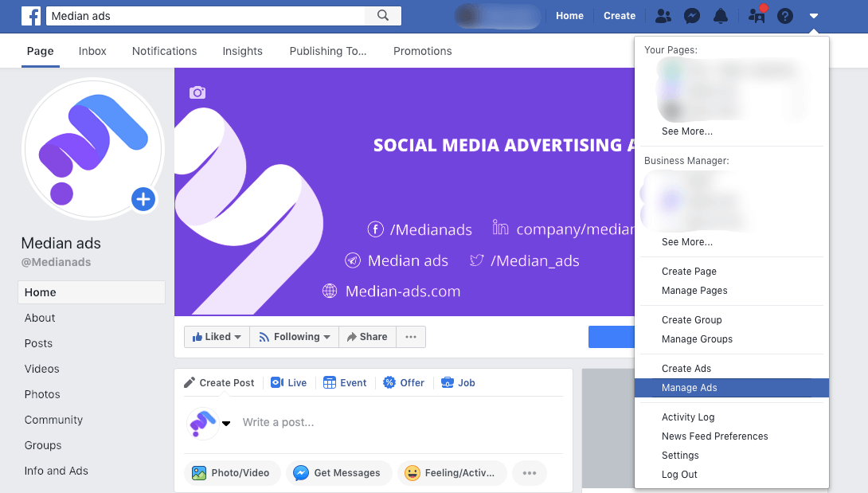Screen dimensions: 868x493
Task: Select Community in the left sidebar
Action: click(x=53, y=420)
